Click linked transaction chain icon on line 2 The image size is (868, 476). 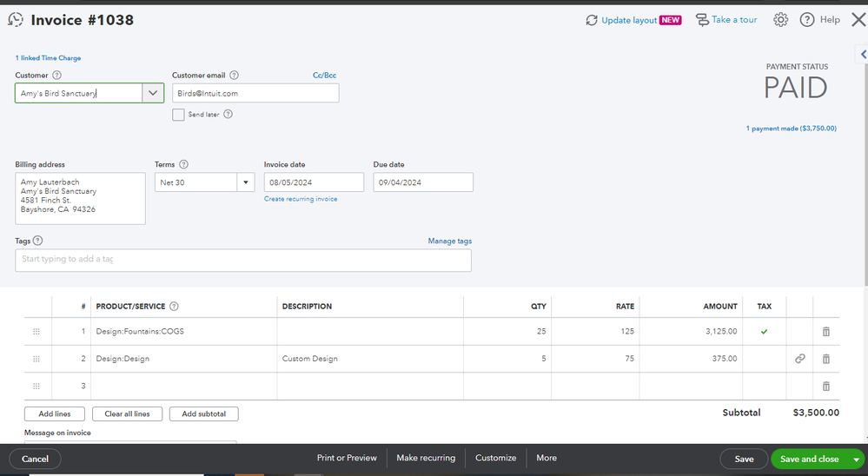point(800,359)
